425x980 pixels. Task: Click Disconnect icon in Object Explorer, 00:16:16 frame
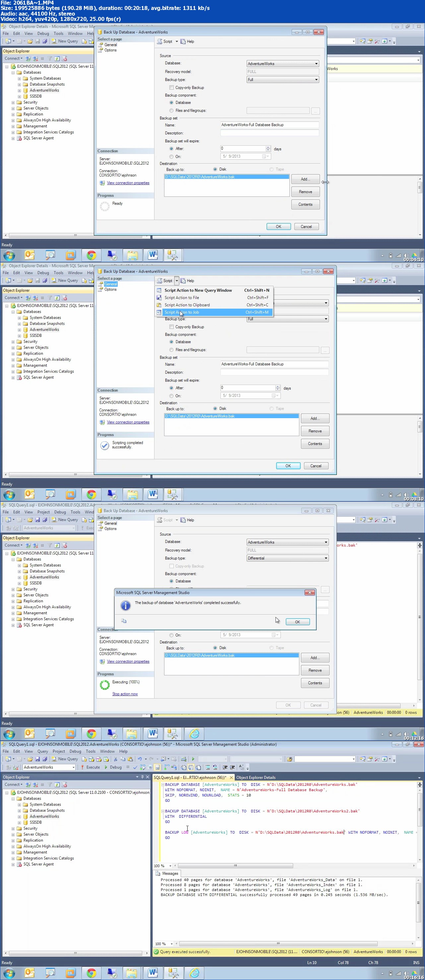coord(35,785)
